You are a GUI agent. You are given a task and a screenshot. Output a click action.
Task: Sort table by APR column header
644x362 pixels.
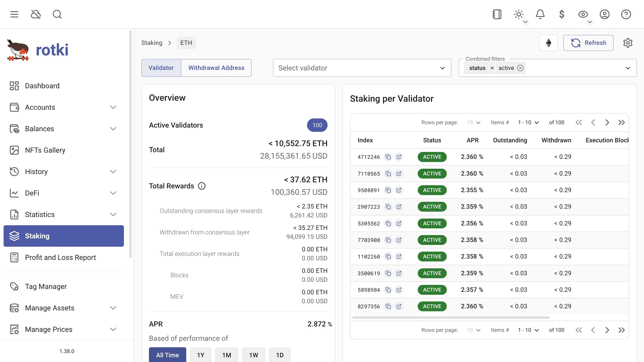(x=472, y=140)
